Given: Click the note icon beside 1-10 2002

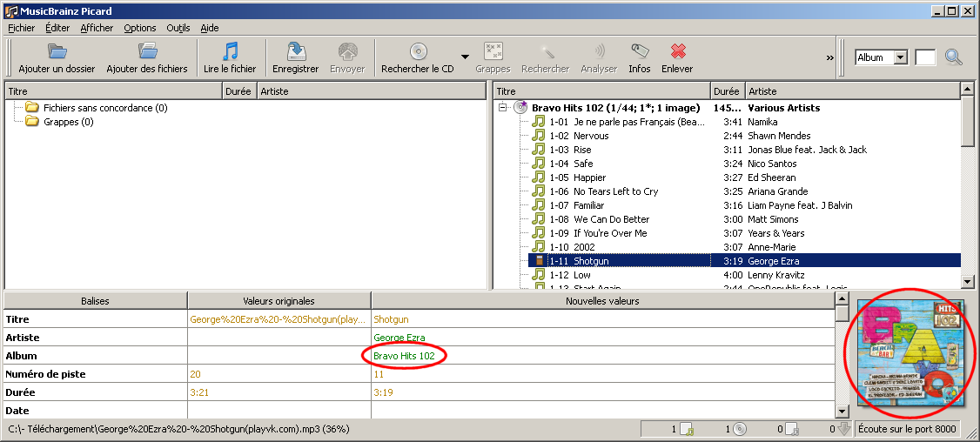Looking at the screenshot, I should click(538, 247).
